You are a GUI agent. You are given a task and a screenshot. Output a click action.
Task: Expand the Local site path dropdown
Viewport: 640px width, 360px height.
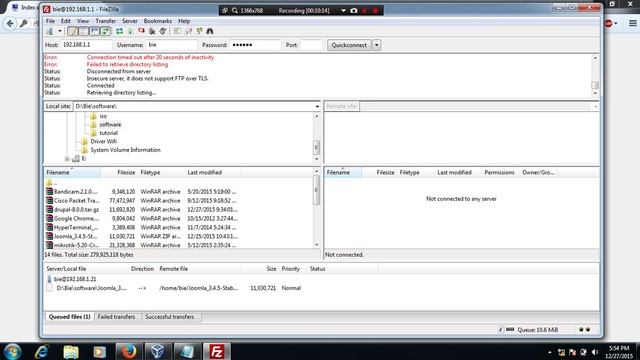(317, 106)
